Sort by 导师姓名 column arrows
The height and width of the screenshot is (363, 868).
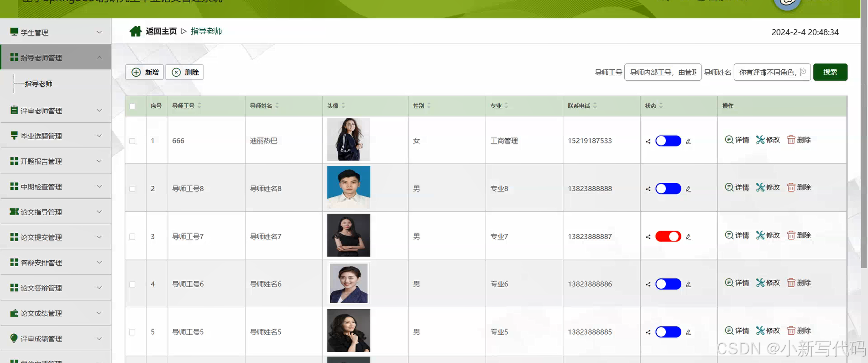click(277, 105)
